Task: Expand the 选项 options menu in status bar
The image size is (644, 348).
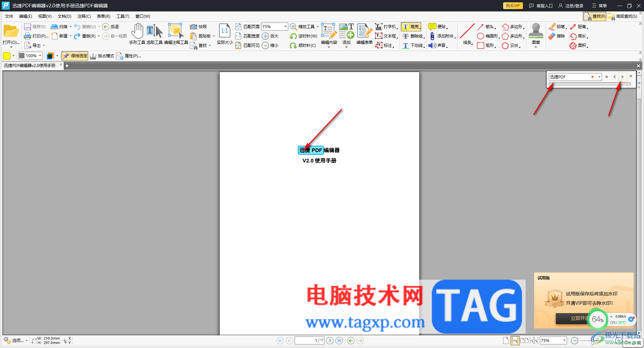Action: (15, 341)
